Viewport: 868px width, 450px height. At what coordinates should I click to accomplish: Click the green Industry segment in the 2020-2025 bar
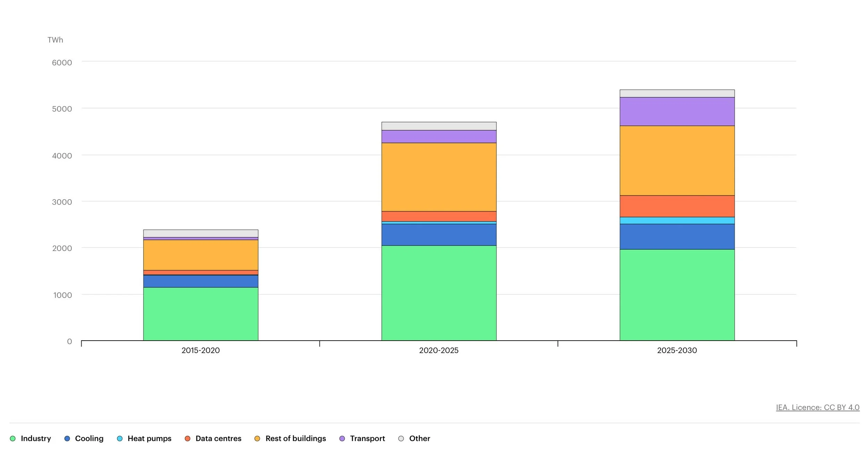[439, 293]
